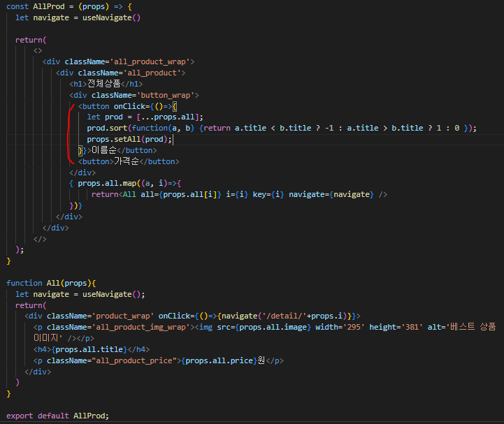Click 'navigate={navigate}' attribute
504x424 pixels.
pyautogui.click(x=331, y=194)
